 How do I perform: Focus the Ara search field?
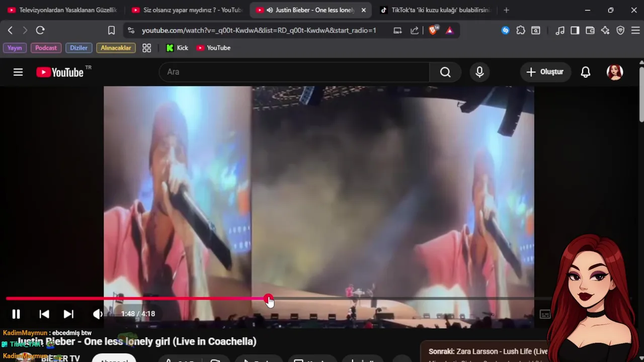(x=294, y=72)
